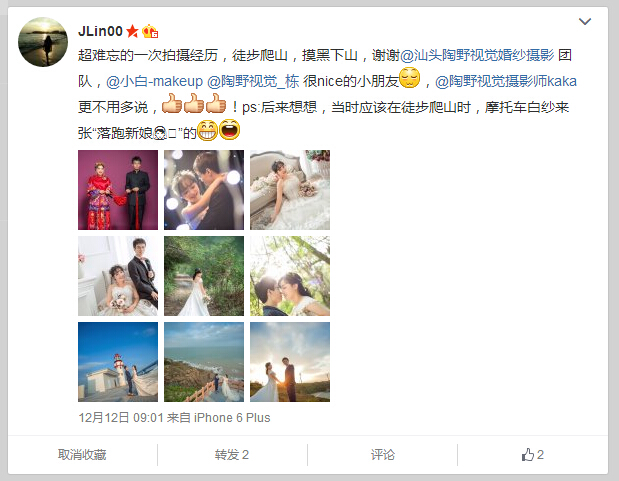The width and height of the screenshot is (619, 481).
Task: Open the couple dancing with bokeh lights photo
Action: pyautogui.click(x=204, y=190)
